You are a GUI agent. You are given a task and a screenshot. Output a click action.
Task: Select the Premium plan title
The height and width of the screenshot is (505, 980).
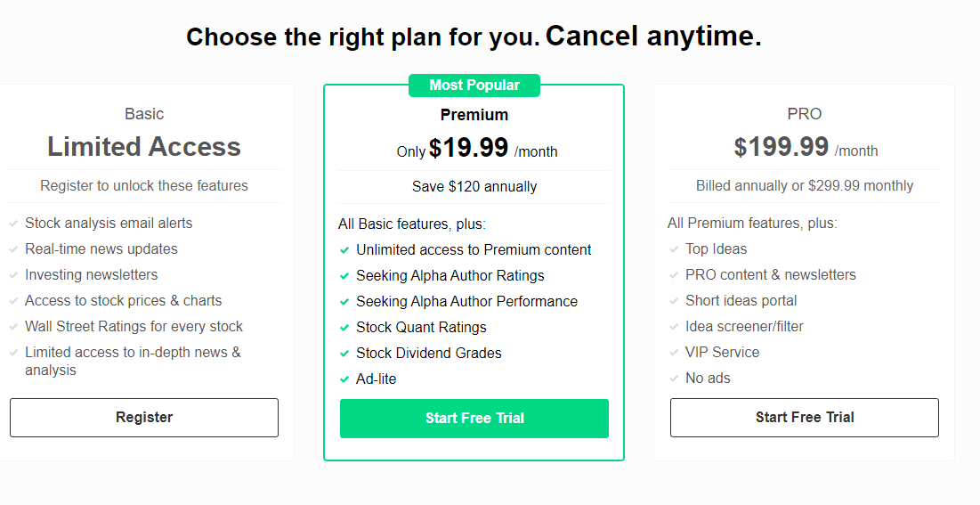[x=474, y=115]
